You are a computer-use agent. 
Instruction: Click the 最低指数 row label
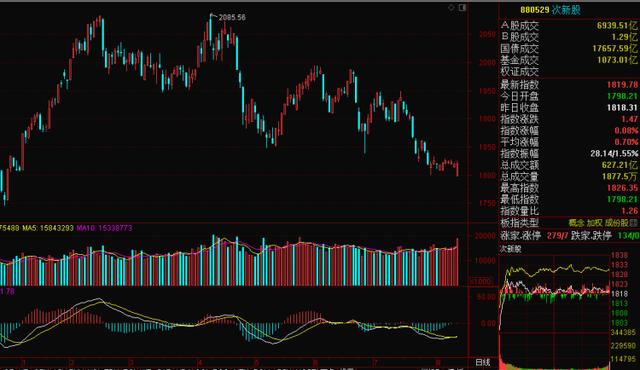(x=520, y=199)
